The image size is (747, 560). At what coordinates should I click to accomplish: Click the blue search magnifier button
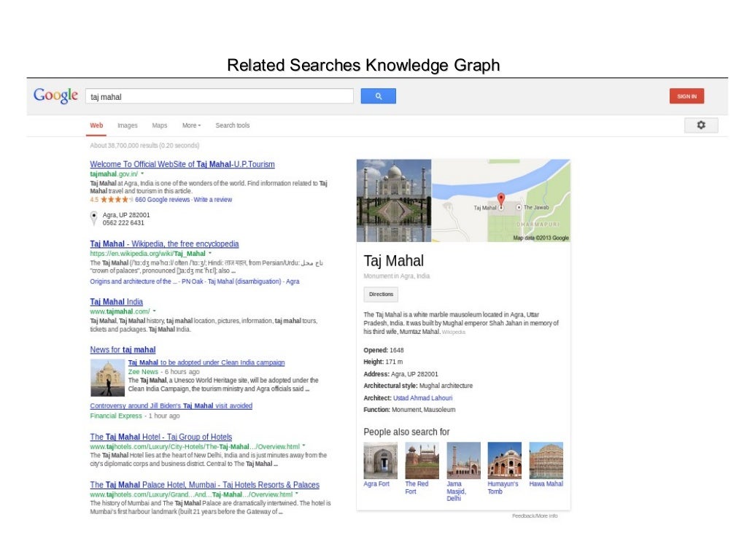pos(379,96)
